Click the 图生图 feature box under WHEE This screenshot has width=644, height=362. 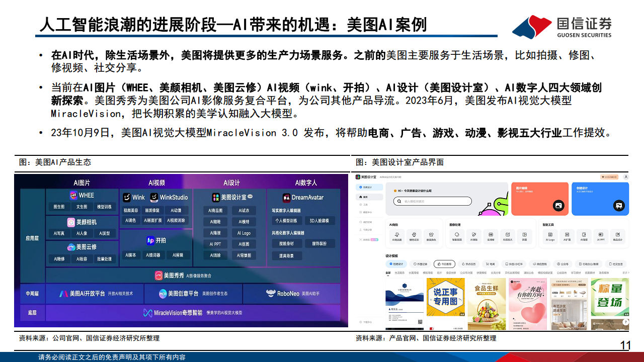(x=59, y=207)
